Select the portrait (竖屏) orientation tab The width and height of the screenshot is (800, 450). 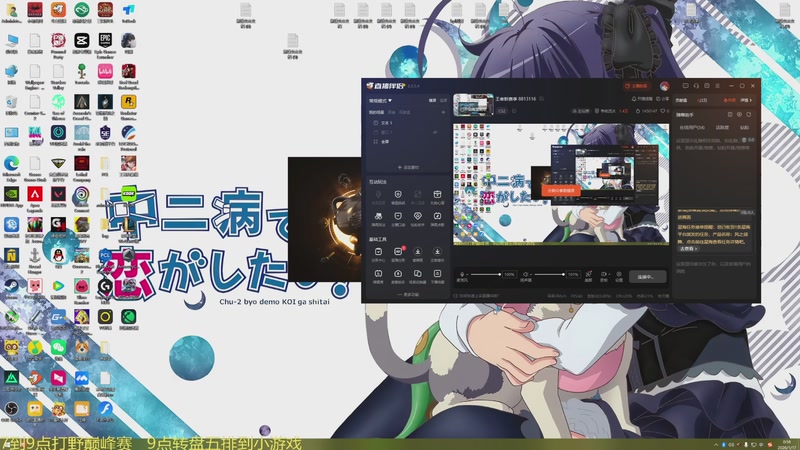[x=443, y=101]
